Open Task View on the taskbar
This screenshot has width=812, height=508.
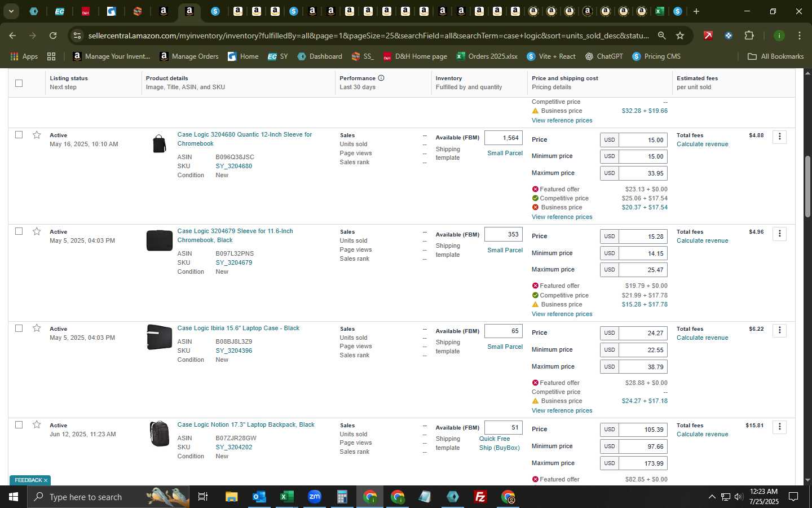point(202,497)
